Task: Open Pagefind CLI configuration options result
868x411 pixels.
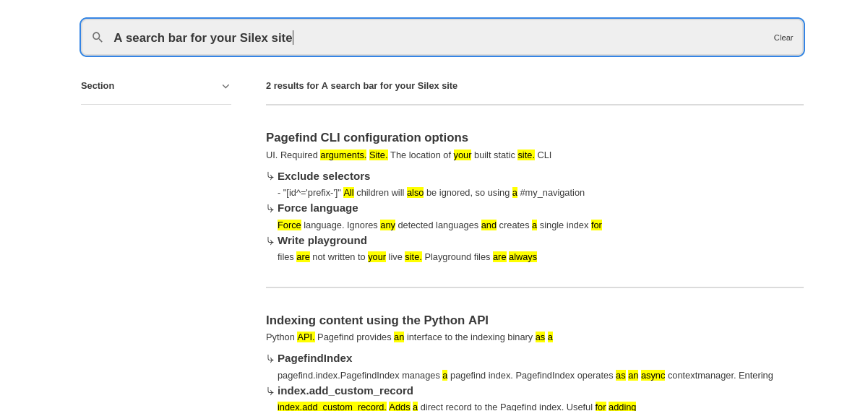Action: tap(367, 137)
